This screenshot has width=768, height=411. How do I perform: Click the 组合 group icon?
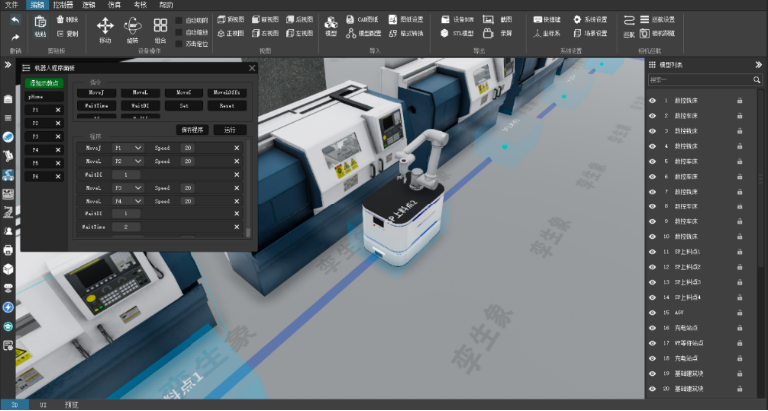coord(160,25)
